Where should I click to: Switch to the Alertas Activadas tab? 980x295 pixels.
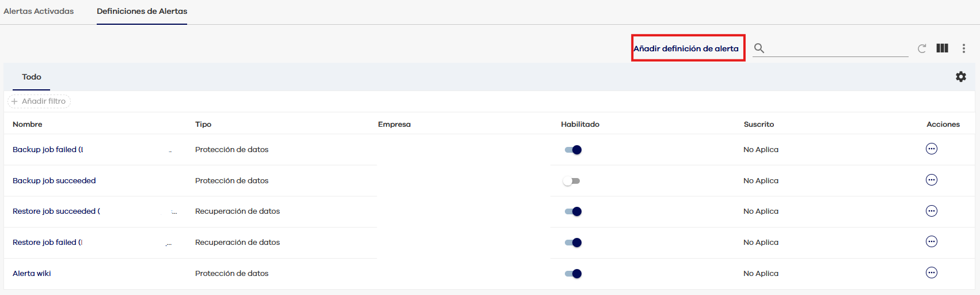click(39, 11)
